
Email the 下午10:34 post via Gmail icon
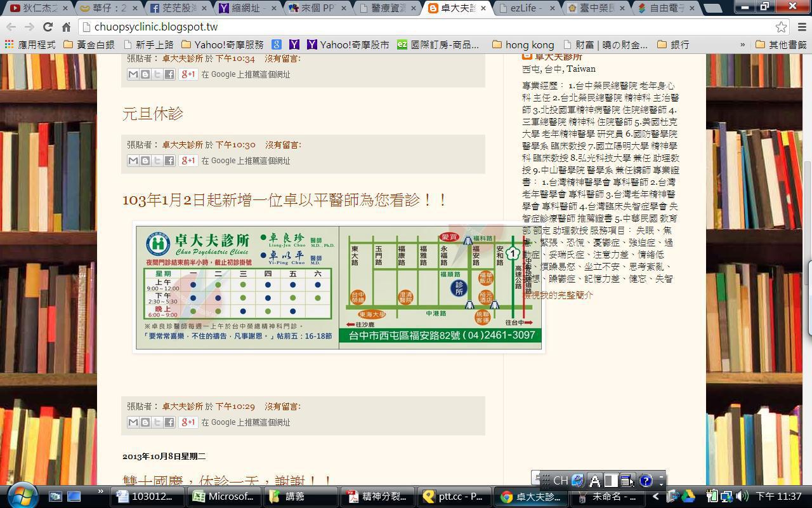click(x=133, y=74)
